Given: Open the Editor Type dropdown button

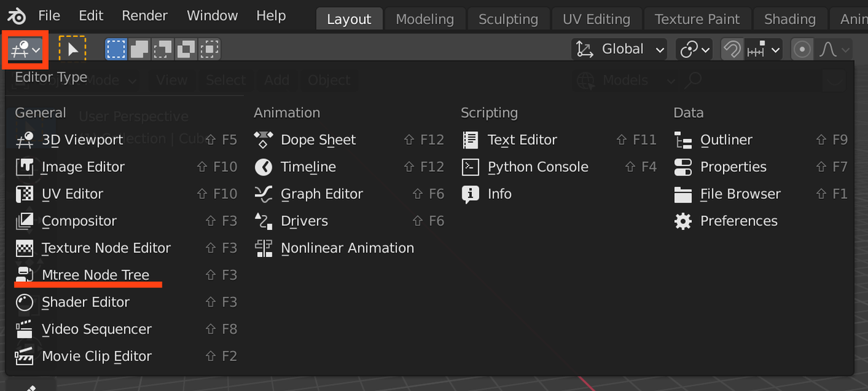Looking at the screenshot, I should [25, 50].
